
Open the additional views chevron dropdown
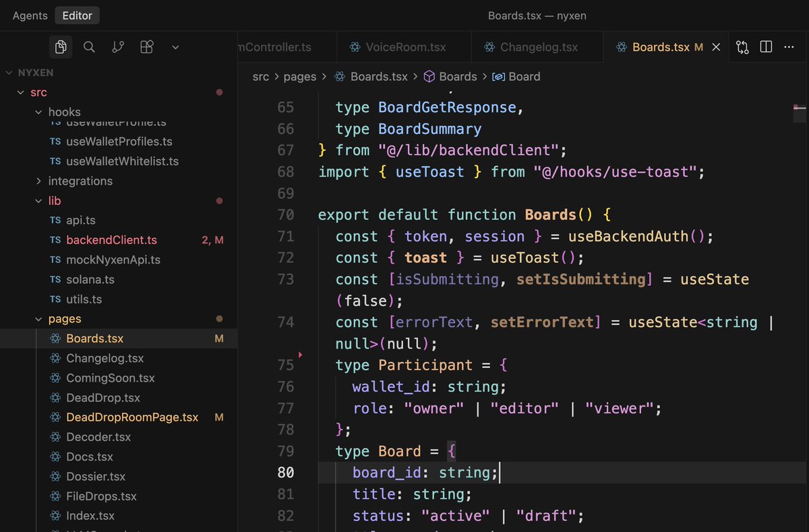(175, 47)
